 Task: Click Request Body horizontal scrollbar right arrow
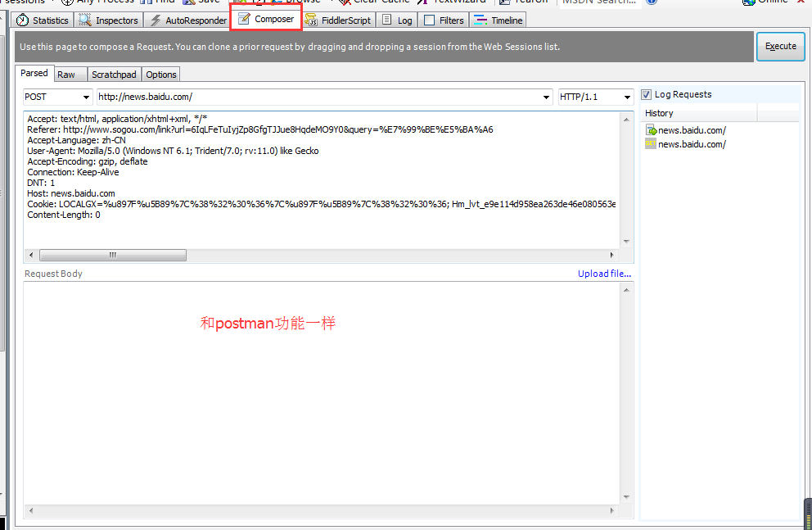pyautogui.click(x=612, y=510)
